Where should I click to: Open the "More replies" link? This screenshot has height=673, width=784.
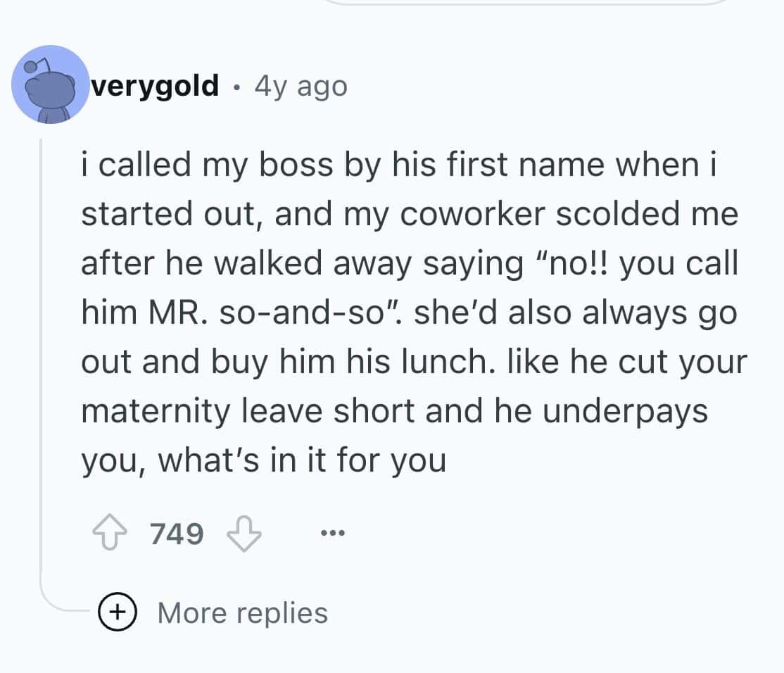(x=242, y=612)
